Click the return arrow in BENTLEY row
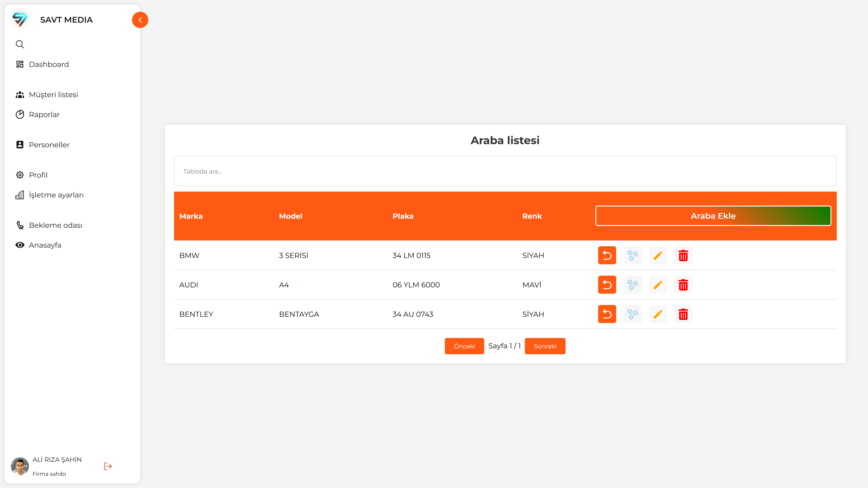This screenshot has width=868, height=488. click(607, 314)
